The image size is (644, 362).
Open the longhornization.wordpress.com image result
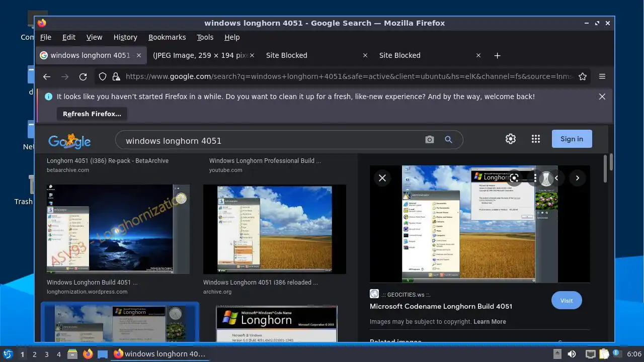[x=118, y=229]
